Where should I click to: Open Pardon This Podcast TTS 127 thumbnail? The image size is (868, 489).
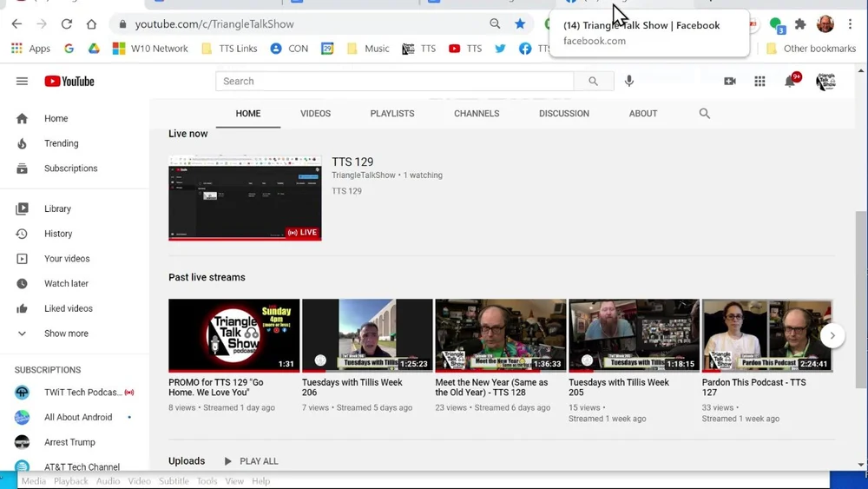[x=767, y=335]
